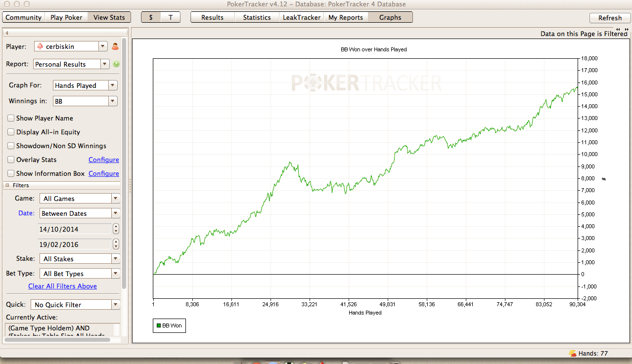The image size is (632, 364).
Task: Click the 'Hands Played' axis label
Action: coord(365,313)
